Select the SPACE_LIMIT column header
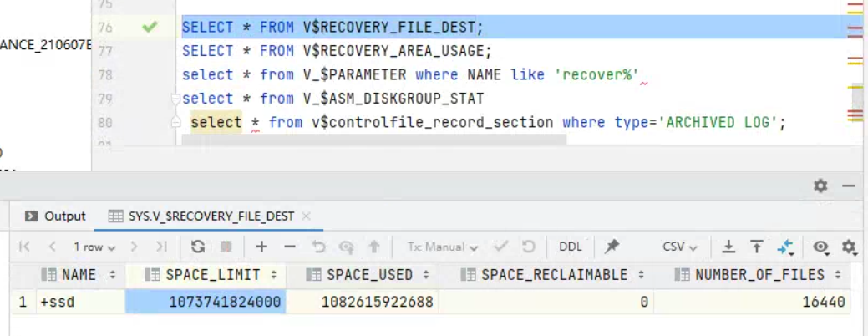This screenshot has height=336, width=868. point(206,274)
